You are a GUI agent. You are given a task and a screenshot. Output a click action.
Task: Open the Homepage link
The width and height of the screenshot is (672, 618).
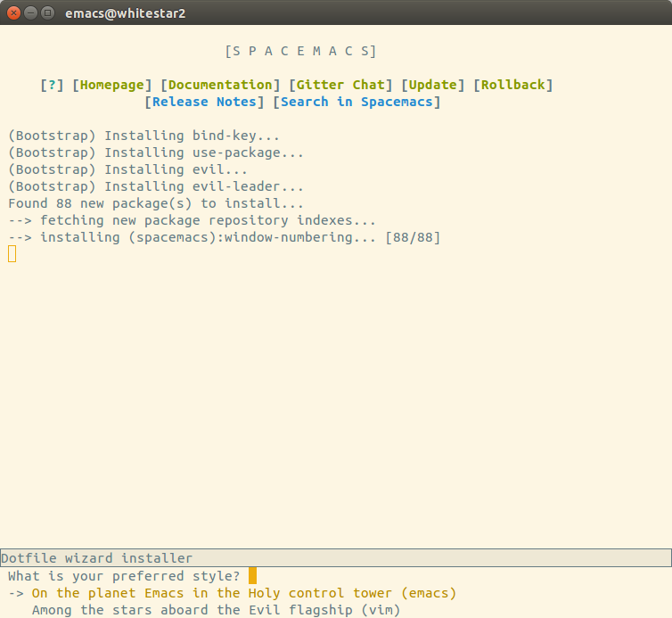(x=112, y=85)
